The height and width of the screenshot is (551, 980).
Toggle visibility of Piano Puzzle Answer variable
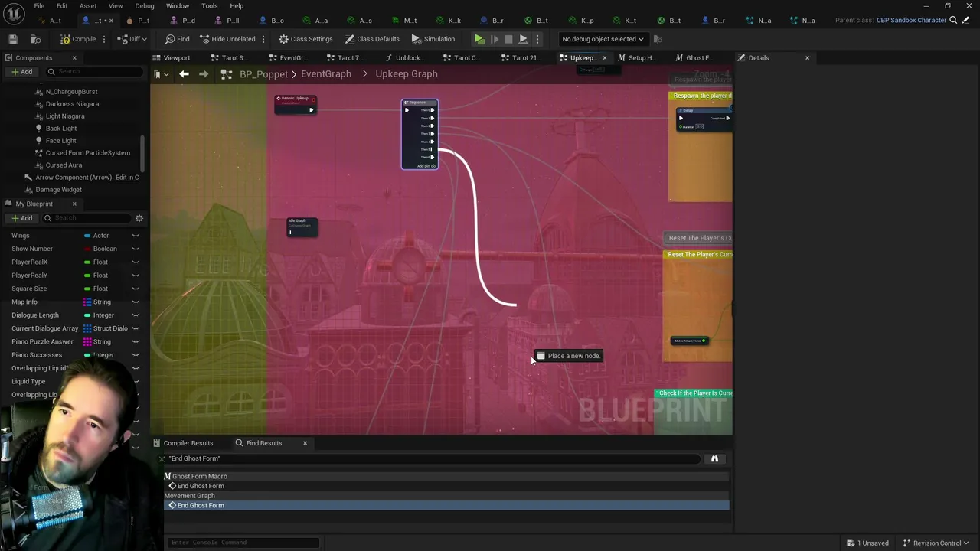(136, 342)
